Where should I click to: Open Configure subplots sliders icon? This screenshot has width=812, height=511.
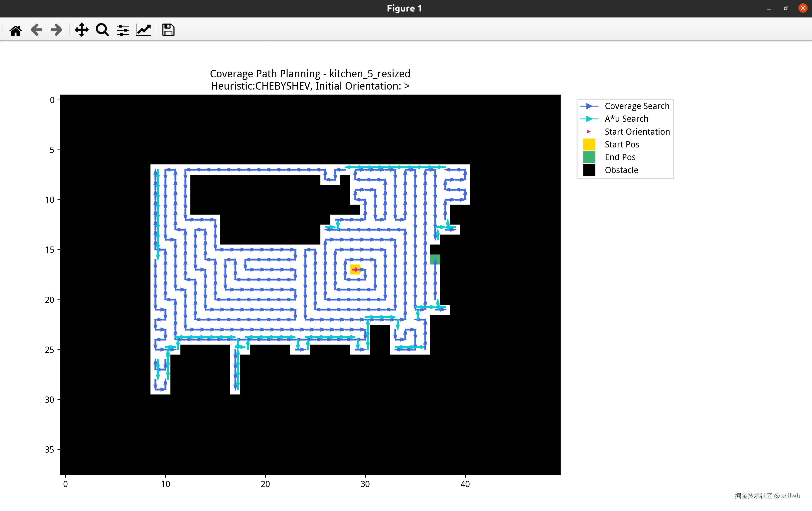click(x=123, y=30)
